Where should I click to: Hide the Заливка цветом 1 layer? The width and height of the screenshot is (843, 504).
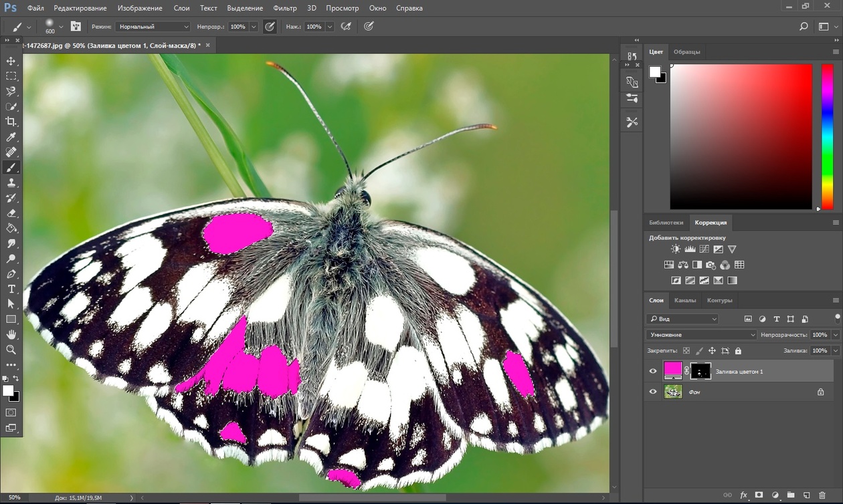point(653,372)
